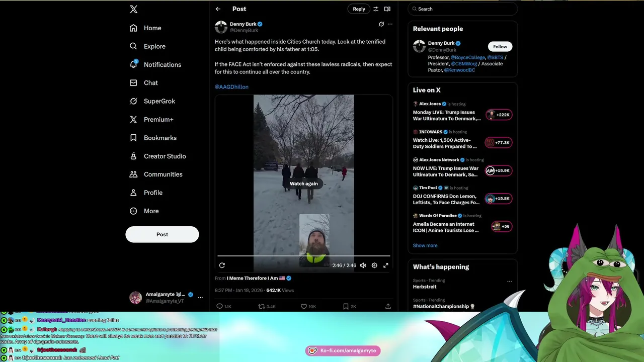Click the Grok explain icon on post

tap(381, 24)
